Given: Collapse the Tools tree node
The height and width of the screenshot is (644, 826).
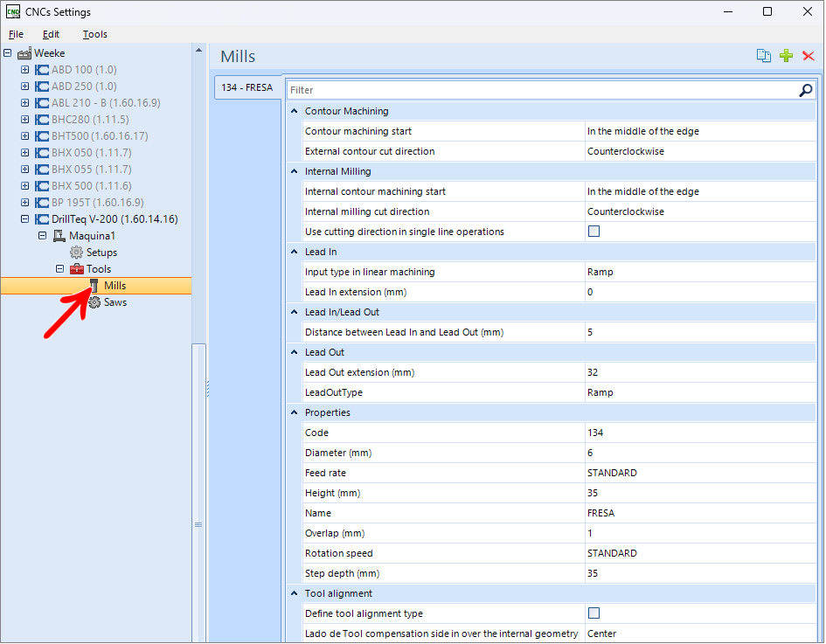Looking at the screenshot, I should tap(59, 268).
